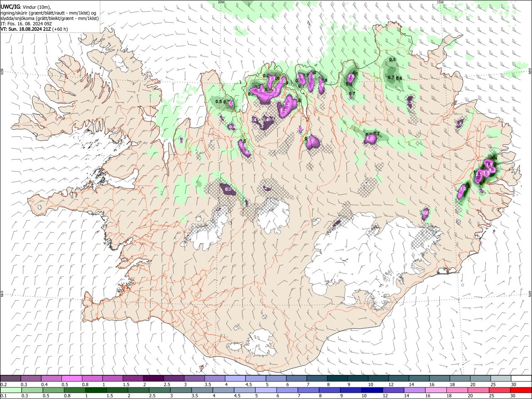Click the '(+60 h)' forecast offset text
The image size is (532, 399).
(x=60, y=29)
